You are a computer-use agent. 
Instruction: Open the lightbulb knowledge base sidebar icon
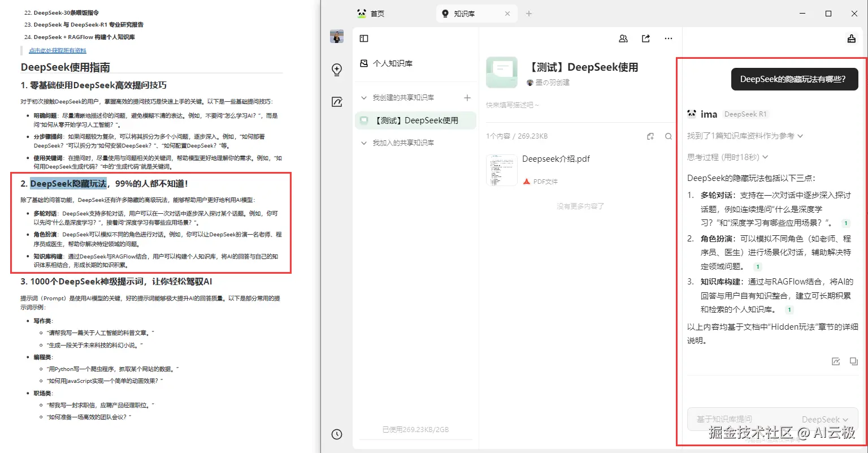point(337,70)
